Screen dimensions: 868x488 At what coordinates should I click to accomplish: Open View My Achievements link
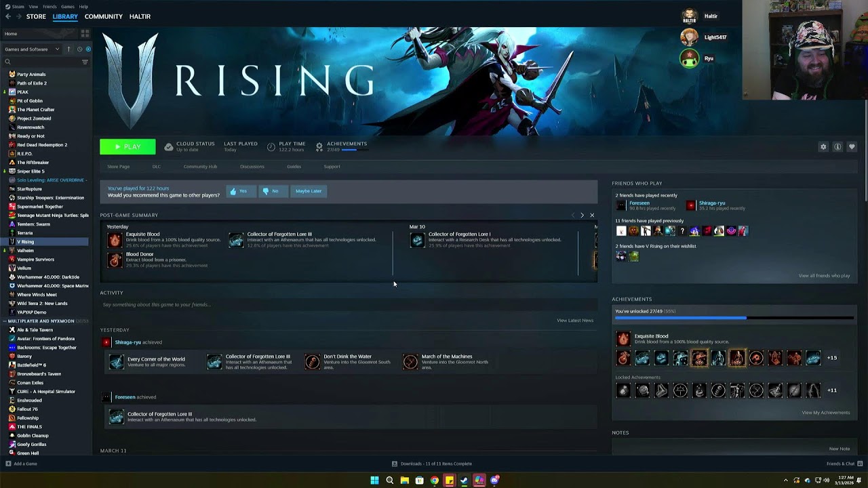click(x=825, y=413)
